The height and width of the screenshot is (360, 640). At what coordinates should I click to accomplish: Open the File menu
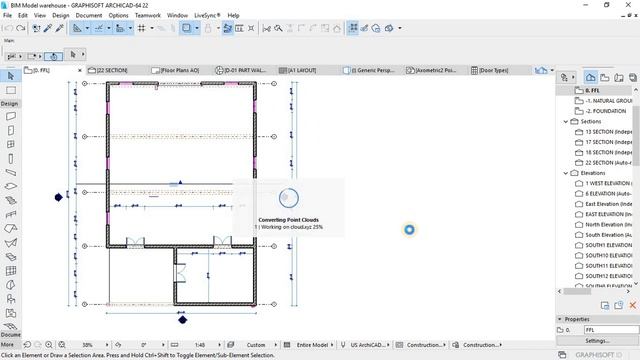pos(7,16)
